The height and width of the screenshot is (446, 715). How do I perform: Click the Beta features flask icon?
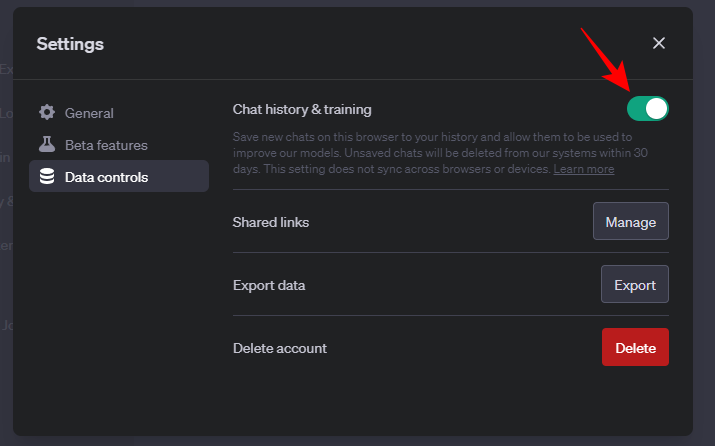47,145
